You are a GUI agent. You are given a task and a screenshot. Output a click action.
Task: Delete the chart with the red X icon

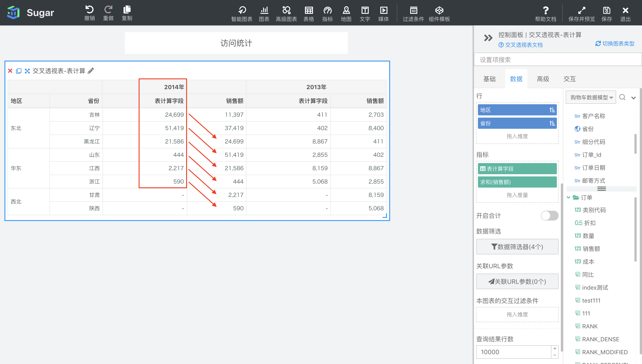click(10, 71)
